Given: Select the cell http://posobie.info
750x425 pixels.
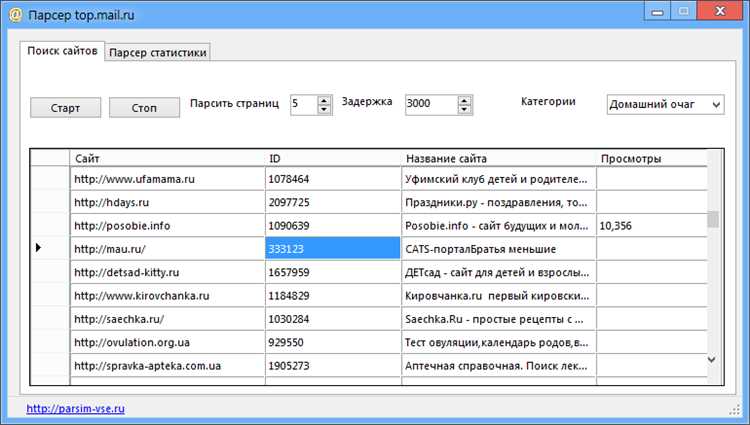Looking at the screenshot, I should click(167, 226).
